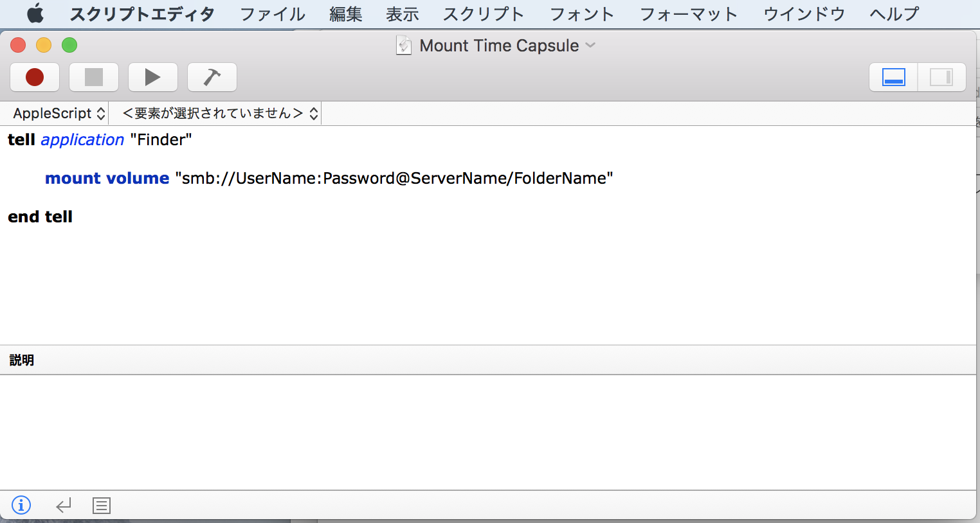
Task: Open the ウインドウ menu
Action: (804, 14)
